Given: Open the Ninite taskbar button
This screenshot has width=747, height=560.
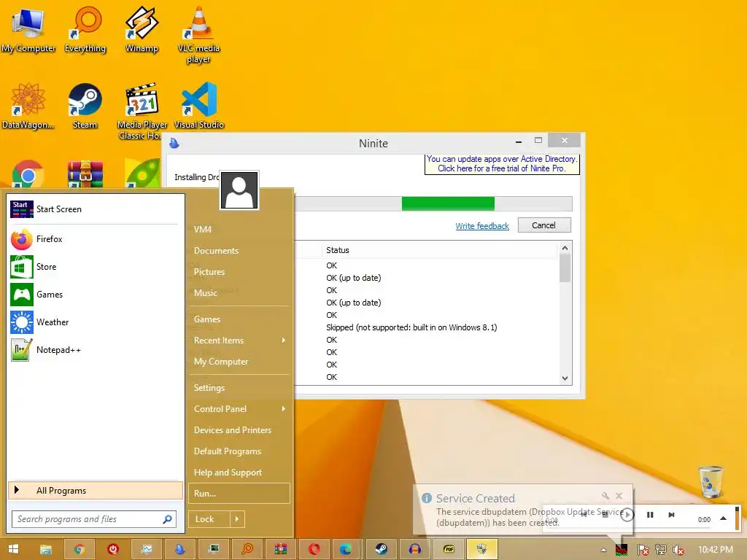Looking at the screenshot, I should coord(179,549).
